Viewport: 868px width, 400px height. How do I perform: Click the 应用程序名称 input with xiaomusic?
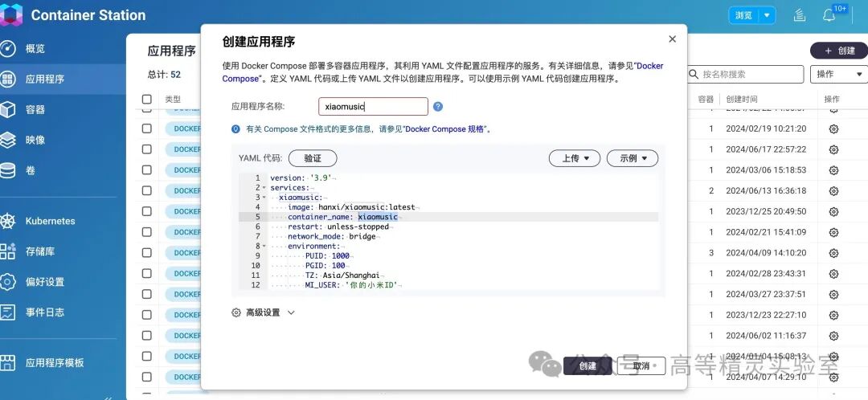tap(373, 106)
